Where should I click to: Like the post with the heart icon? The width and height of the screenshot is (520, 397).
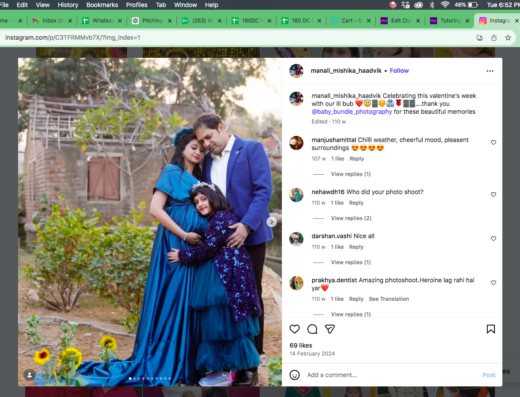[294, 329]
